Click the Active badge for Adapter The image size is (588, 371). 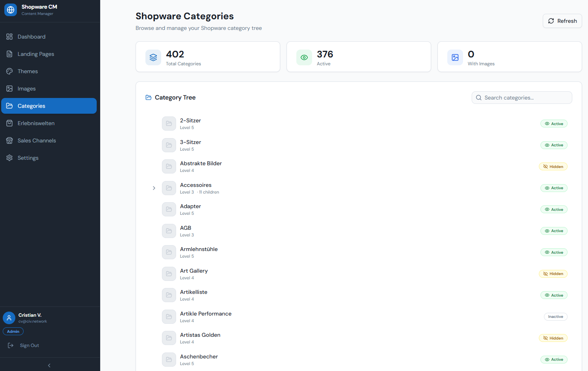click(554, 209)
